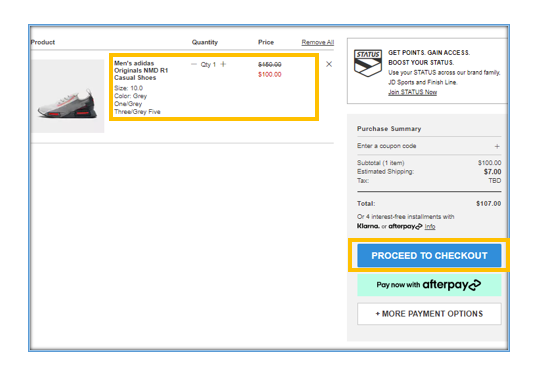The width and height of the screenshot is (549, 368).
Task: Click the Qty 1 quantity label
Action: (208, 64)
